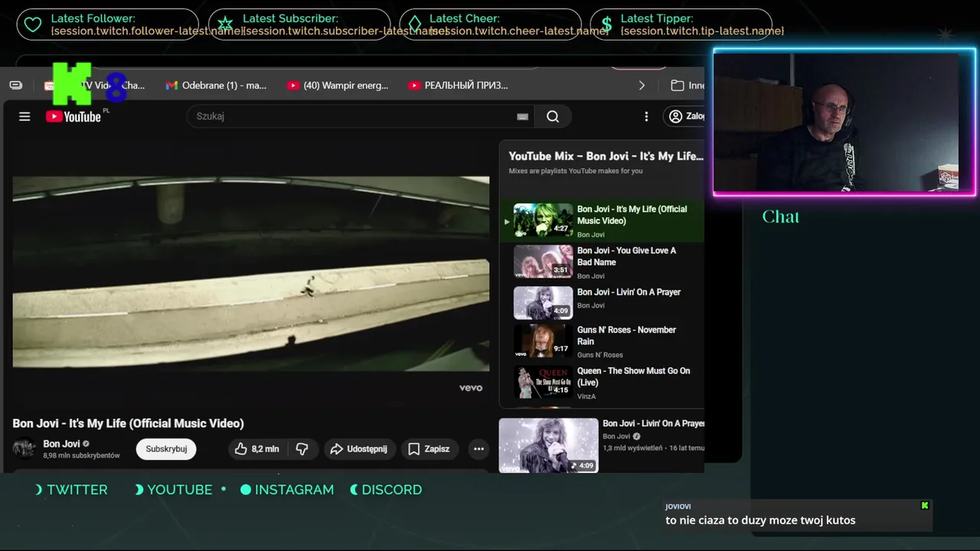
Task: Open the three-dot YouTube settings menu
Action: (x=646, y=116)
